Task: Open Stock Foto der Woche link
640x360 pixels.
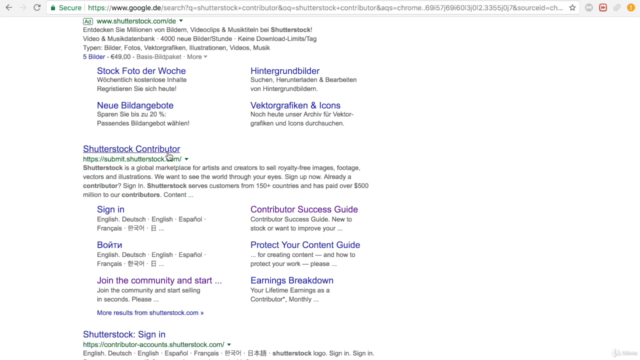Action: tap(141, 71)
